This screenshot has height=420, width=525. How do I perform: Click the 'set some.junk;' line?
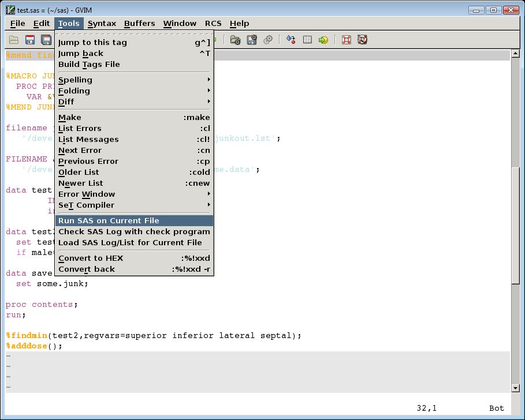click(52, 284)
